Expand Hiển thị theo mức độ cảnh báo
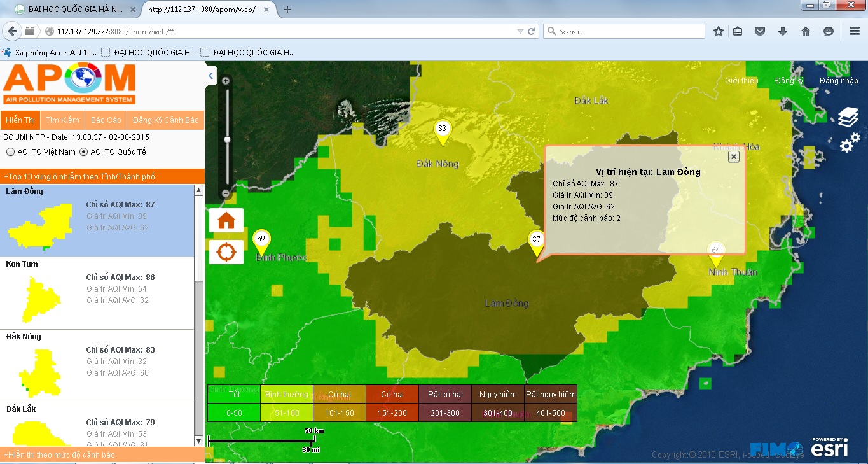The width and height of the screenshot is (868, 464). tap(102, 454)
